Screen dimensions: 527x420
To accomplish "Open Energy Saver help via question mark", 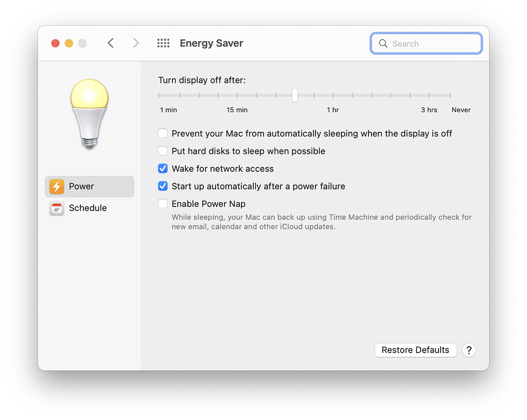I will click(x=469, y=350).
